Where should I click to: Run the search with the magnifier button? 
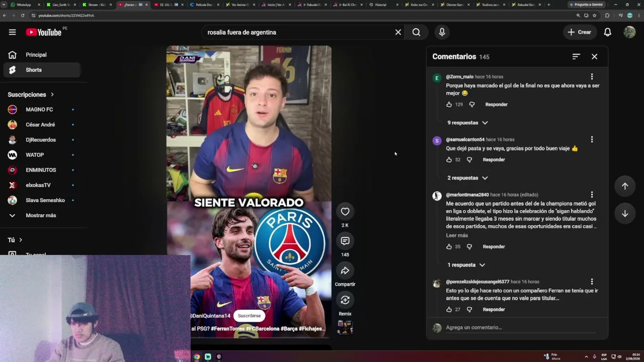(x=416, y=32)
